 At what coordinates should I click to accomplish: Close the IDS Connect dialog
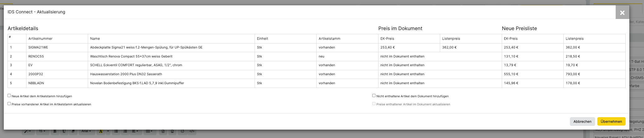[x=622, y=12]
